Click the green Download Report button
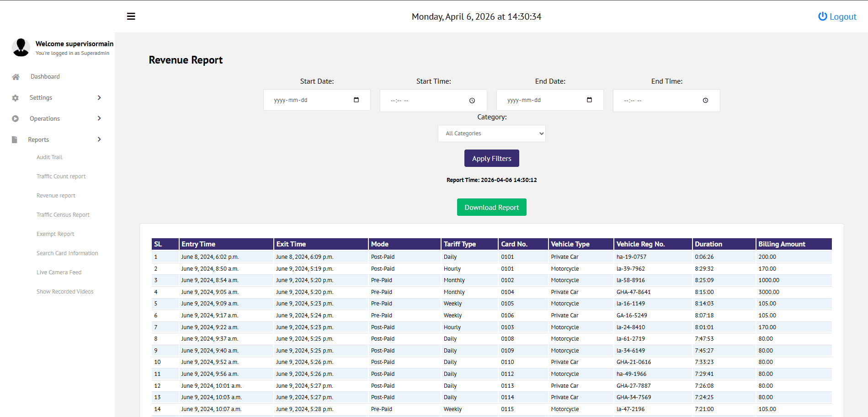The height and width of the screenshot is (417, 868). coord(491,208)
